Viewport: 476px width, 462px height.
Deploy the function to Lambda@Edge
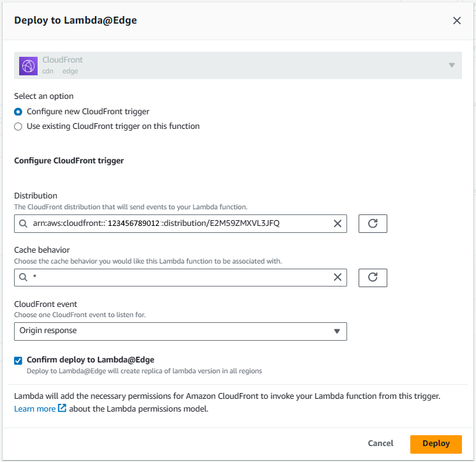click(x=436, y=443)
